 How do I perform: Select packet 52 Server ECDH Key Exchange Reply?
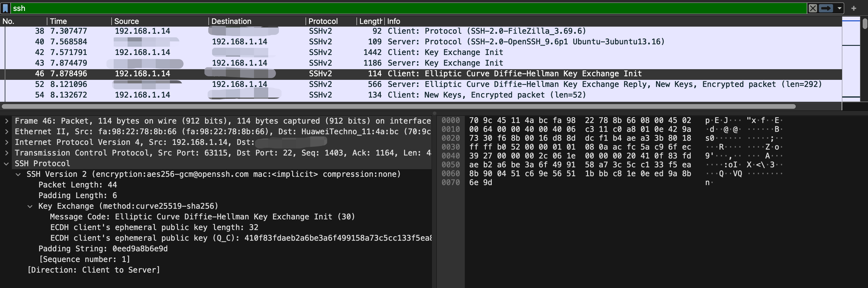pos(421,84)
